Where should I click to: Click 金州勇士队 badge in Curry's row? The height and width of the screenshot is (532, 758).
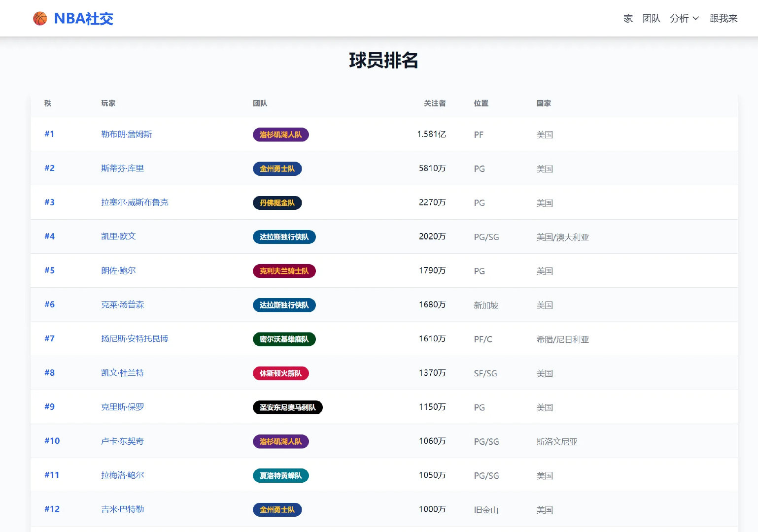tap(277, 168)
